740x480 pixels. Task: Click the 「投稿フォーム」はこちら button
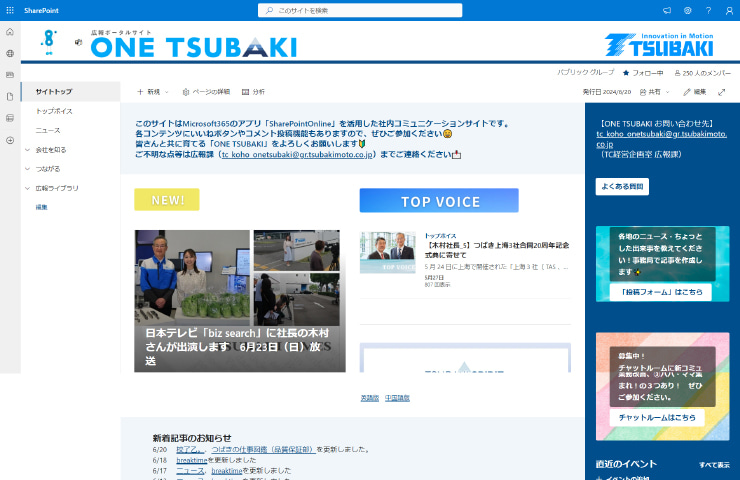[x=661, y=292]
